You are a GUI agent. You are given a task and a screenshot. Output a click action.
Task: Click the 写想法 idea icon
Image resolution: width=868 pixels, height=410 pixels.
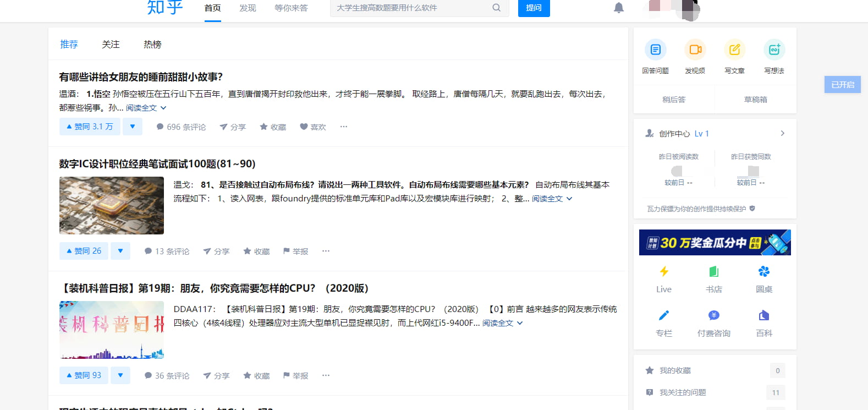(774, 50)
